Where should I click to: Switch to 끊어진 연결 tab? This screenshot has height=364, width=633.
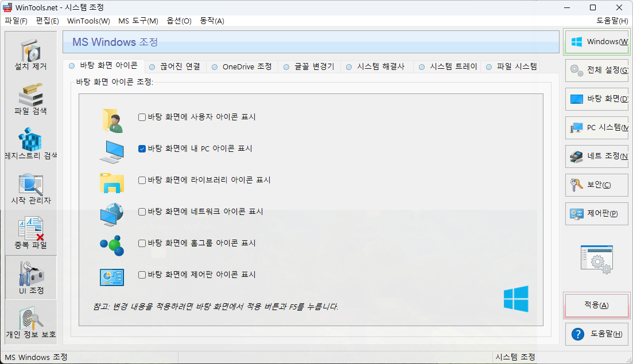175,67
